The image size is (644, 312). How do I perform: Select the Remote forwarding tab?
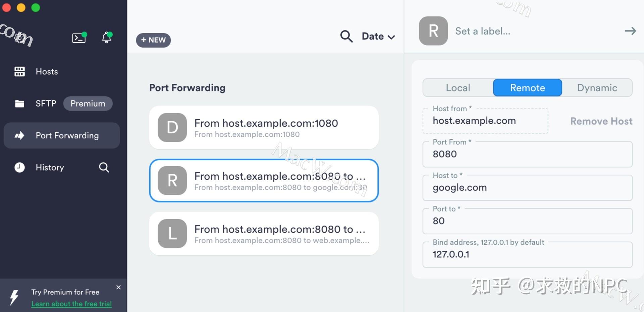pos(527,87)
